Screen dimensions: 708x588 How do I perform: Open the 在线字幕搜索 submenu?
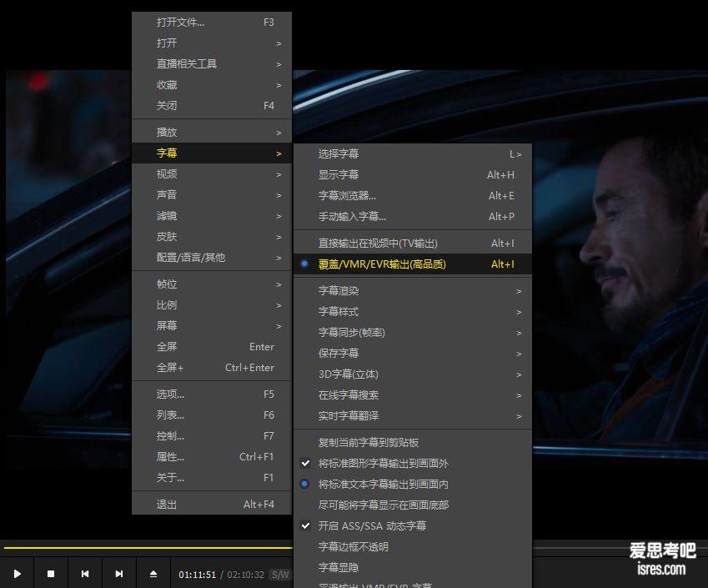coord(413,395)
